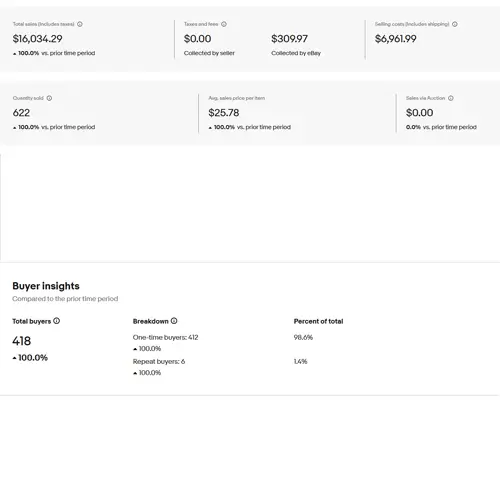Click the 418 total buyers count
The height and width of the screenshot is (500, 500).
point(22,341)
